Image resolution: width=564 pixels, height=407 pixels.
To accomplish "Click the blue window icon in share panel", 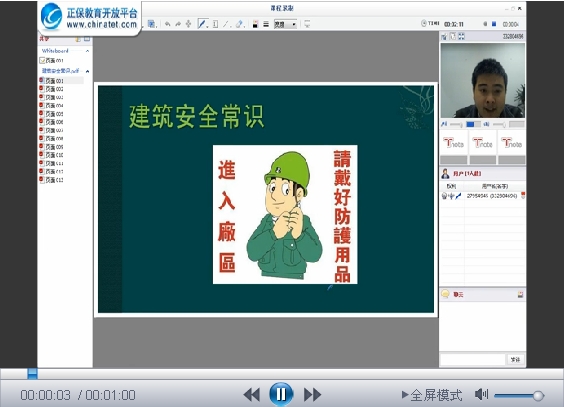I will coord(87,39).
